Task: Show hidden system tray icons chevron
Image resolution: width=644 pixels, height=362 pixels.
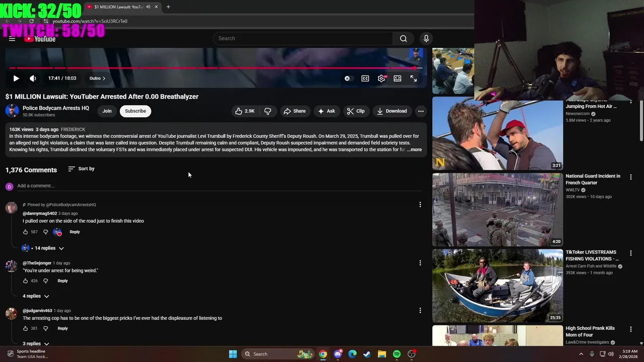Action: pyautogui.click(x=581, y=354)
